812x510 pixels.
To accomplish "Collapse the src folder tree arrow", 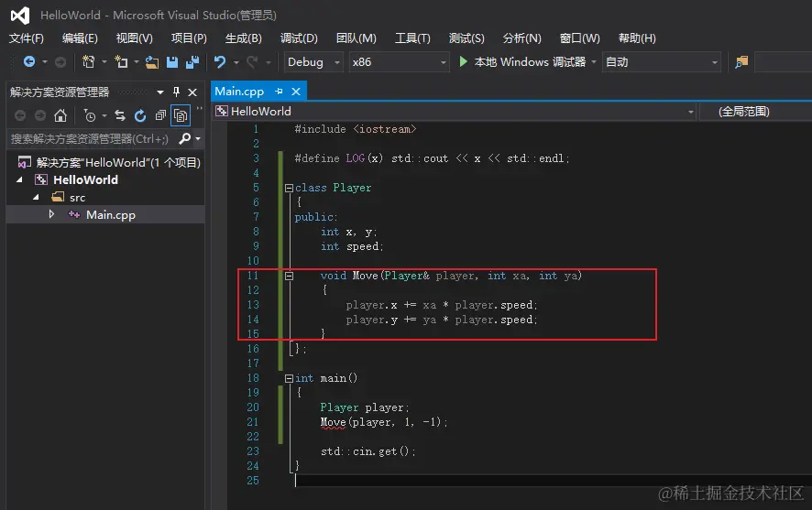I will point(36,198).
